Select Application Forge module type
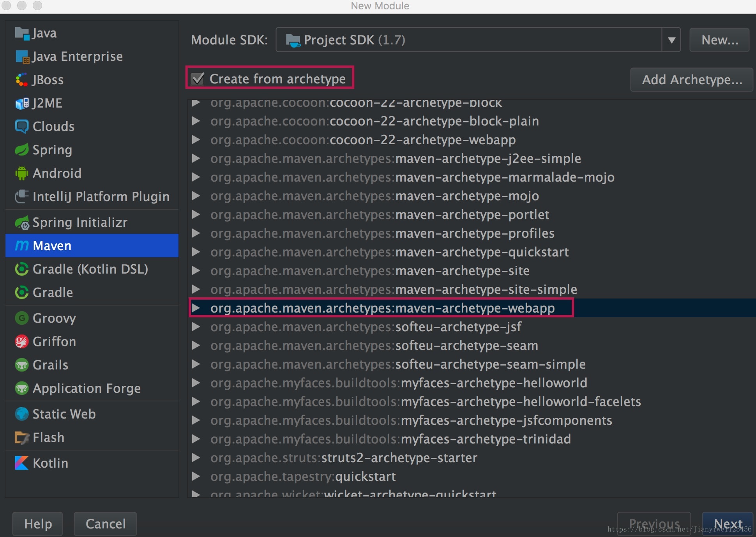Screen dimensions: 756x537 [x=92, y=389]
